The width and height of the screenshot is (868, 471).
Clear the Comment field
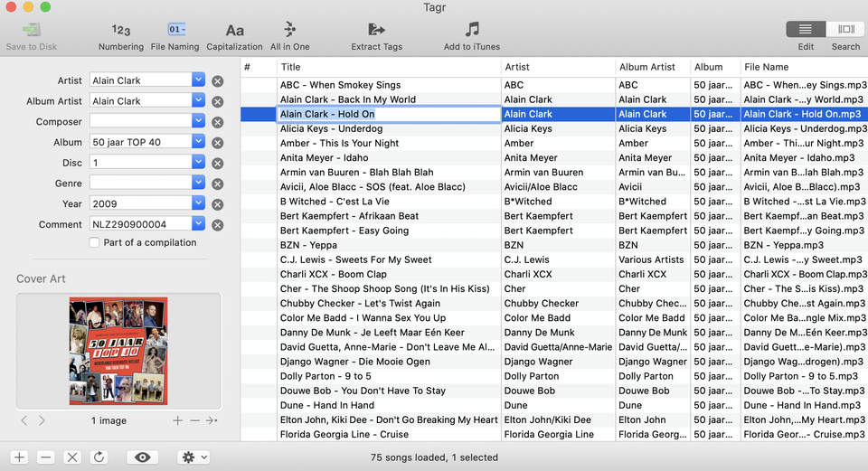(218, 225)
